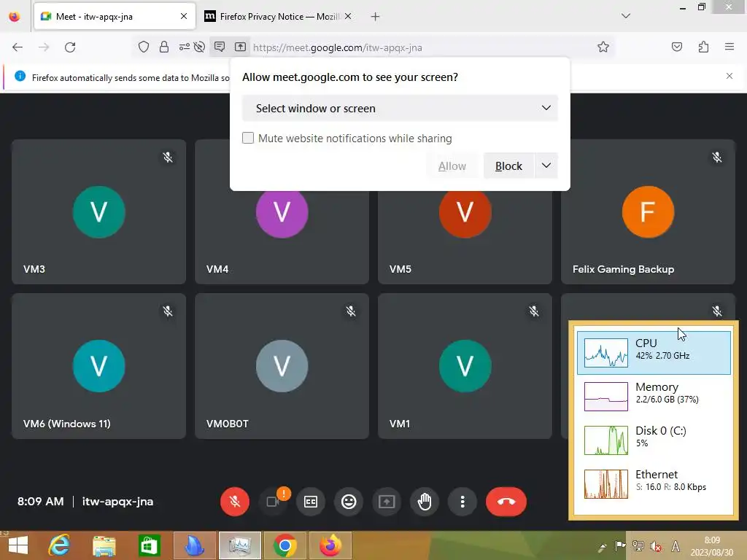Launch Internet Explorer from taskbar
The height and width of the screenshot is (560, 747).
click(x=59, y=545)
